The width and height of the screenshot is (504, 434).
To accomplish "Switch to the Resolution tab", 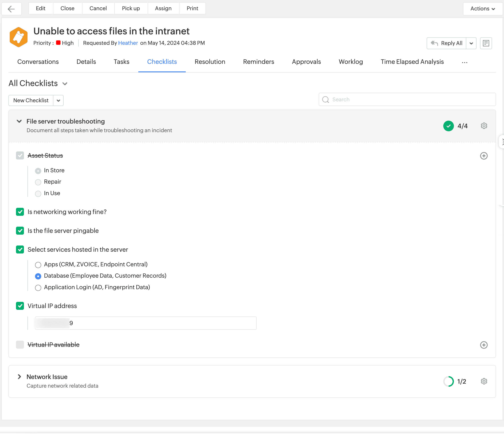I will [x=210, y=62].
